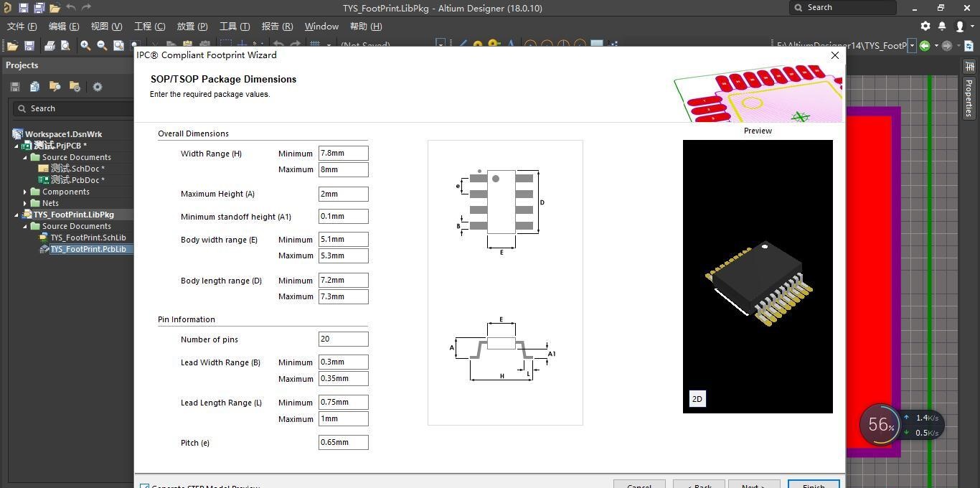This screenshot has width=980, height=488.
Task: Toggle Generate STEP Model Preview checkbox
Action: pyautogui.click(x=145, y=487)
